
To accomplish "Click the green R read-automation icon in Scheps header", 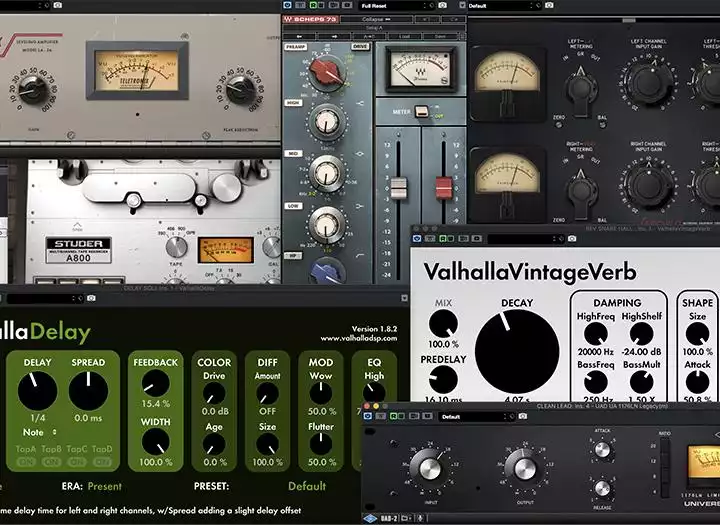I will click(315, 6).
